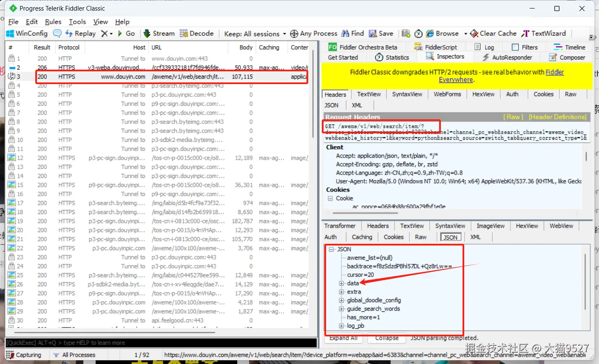Open the response WebView tab
The width and height of the screenshot is (599, 364).
pos(561,226)
